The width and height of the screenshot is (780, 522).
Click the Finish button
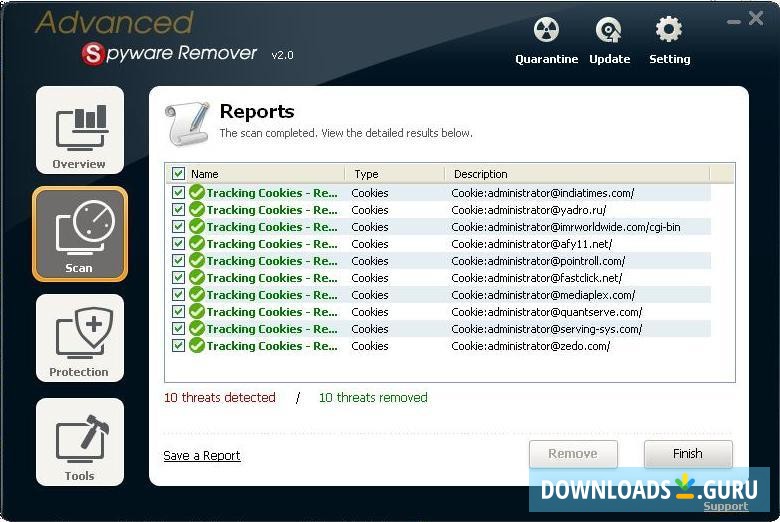coord(688,454)
